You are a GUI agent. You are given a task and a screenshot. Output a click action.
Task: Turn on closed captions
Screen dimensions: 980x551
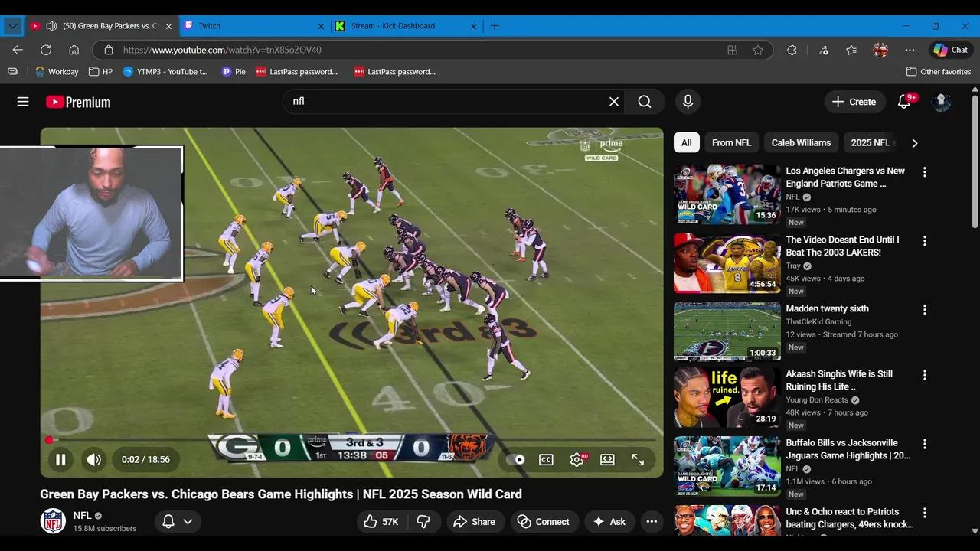tap(546, 460)
